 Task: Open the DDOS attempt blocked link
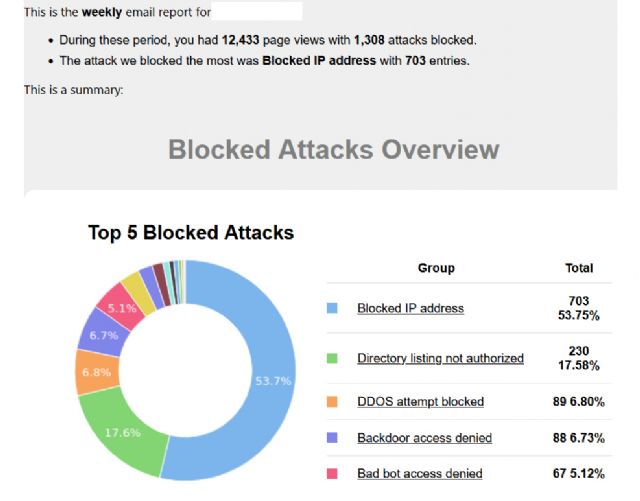[x=420, y=402]
